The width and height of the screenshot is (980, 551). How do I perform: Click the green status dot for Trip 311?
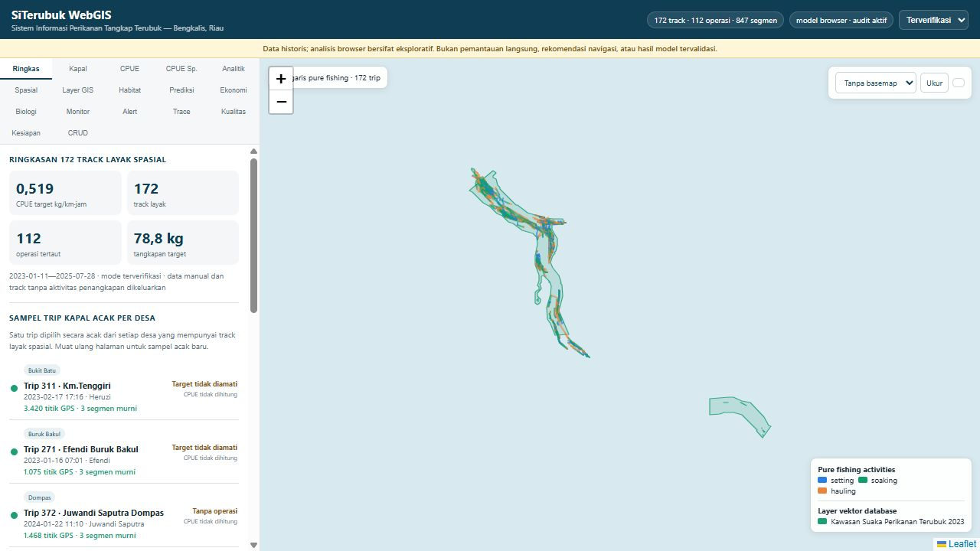point(14,388)
